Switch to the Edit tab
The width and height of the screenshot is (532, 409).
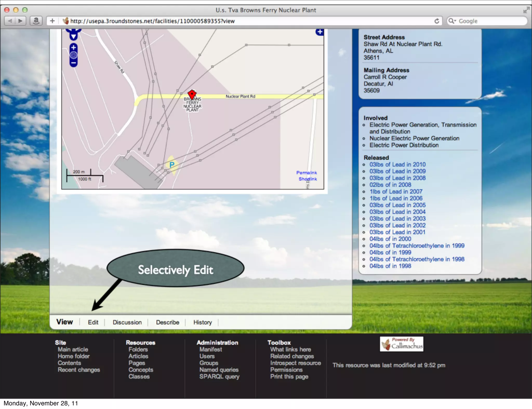93,322
